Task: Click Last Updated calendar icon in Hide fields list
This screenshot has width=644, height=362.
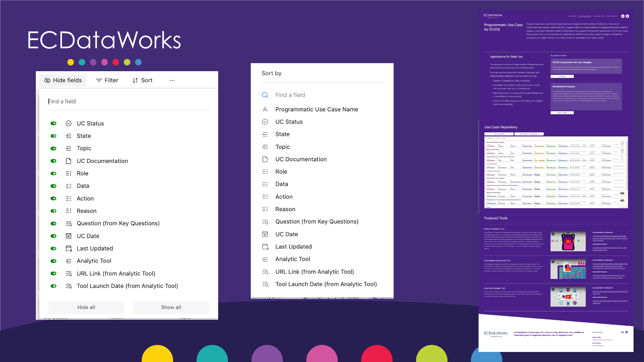Action: [68, 249]
